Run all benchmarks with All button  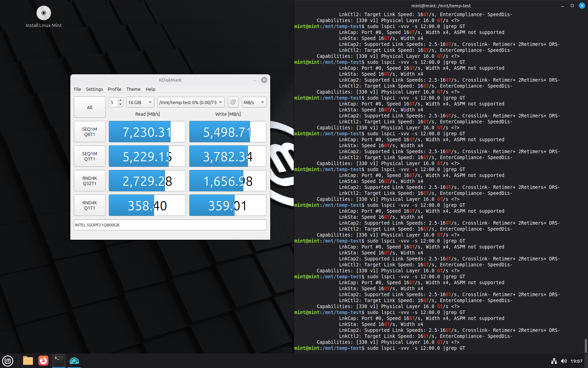[90, 107]
